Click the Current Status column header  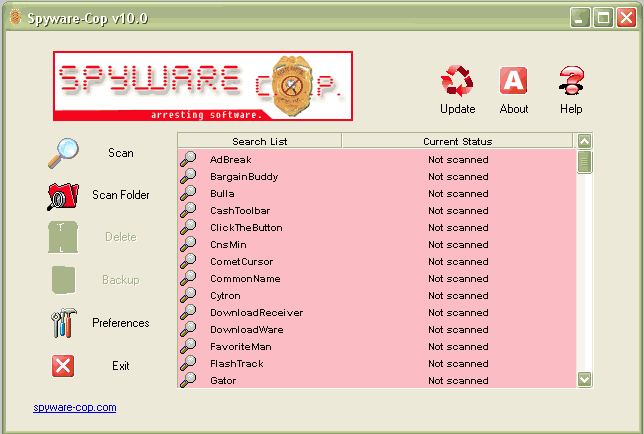(458, 141)
